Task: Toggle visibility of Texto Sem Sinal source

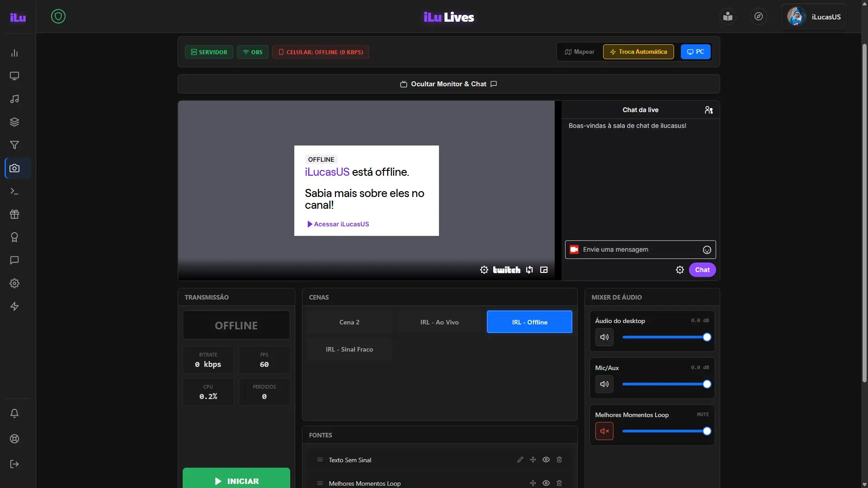Action: pyautogui.click(x=546, y=460)
